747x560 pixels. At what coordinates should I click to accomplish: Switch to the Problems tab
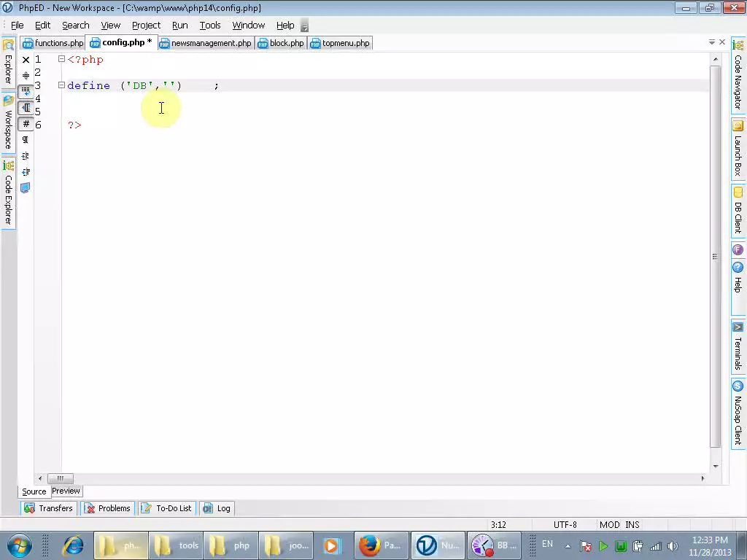click(107, 508)
